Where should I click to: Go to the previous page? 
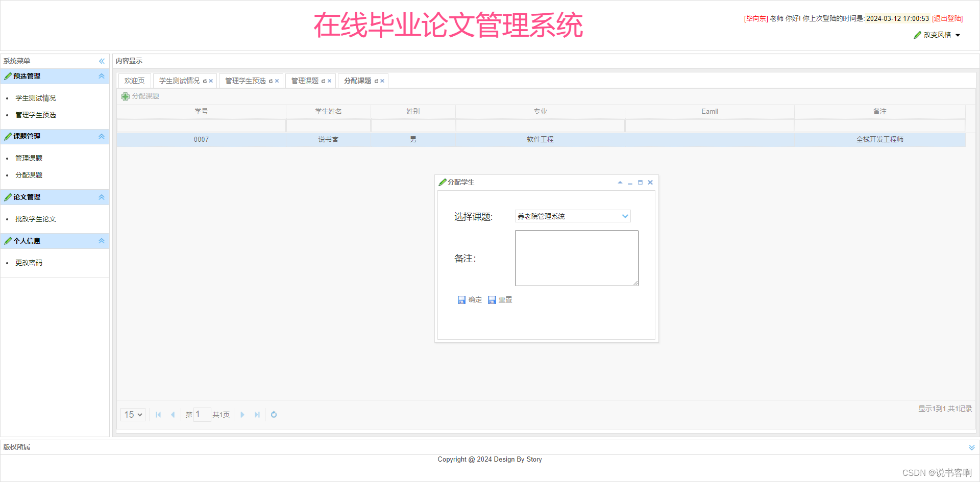pos(173,415)
